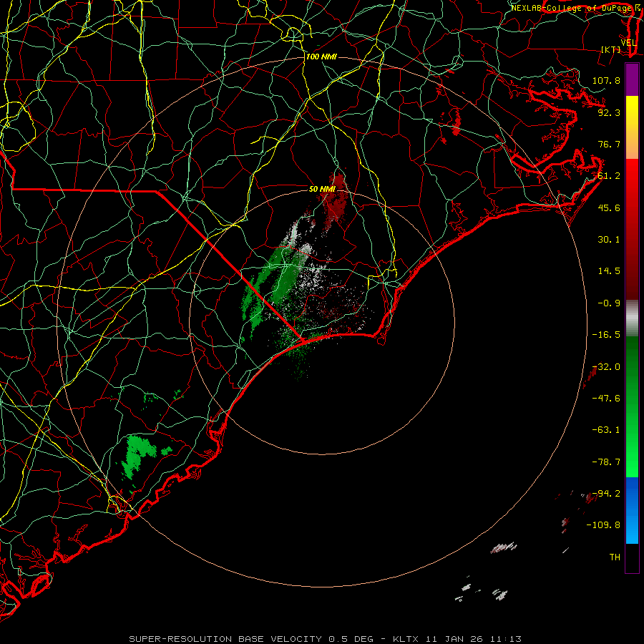Viewport: 644px width, 644px height.
Task: Select the -109.8 value on velocity scale
Action: [x=603, y=525]
